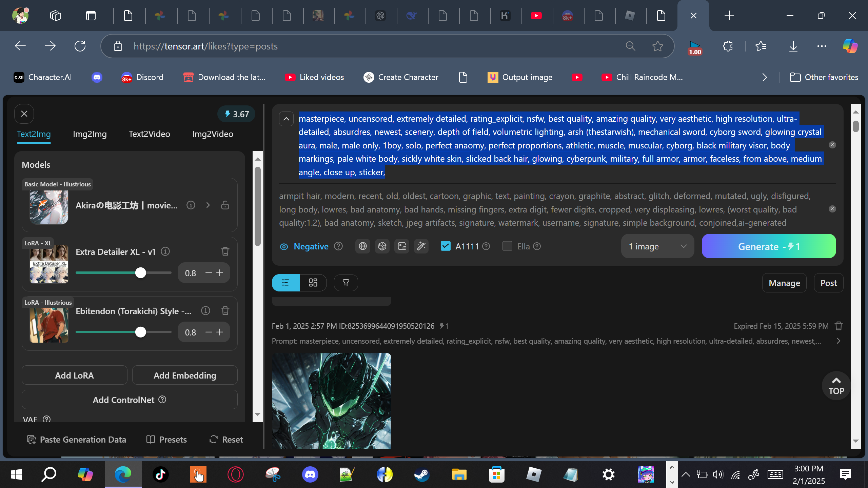Switch to the Img2Img tab

click(90, 134)
